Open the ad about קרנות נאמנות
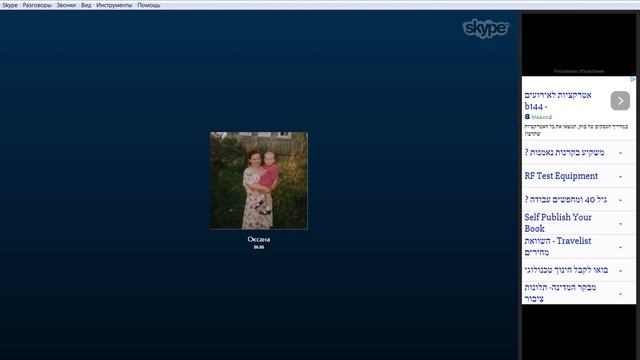The height and width of the screenshot is (360, 640). click(564, 153)
